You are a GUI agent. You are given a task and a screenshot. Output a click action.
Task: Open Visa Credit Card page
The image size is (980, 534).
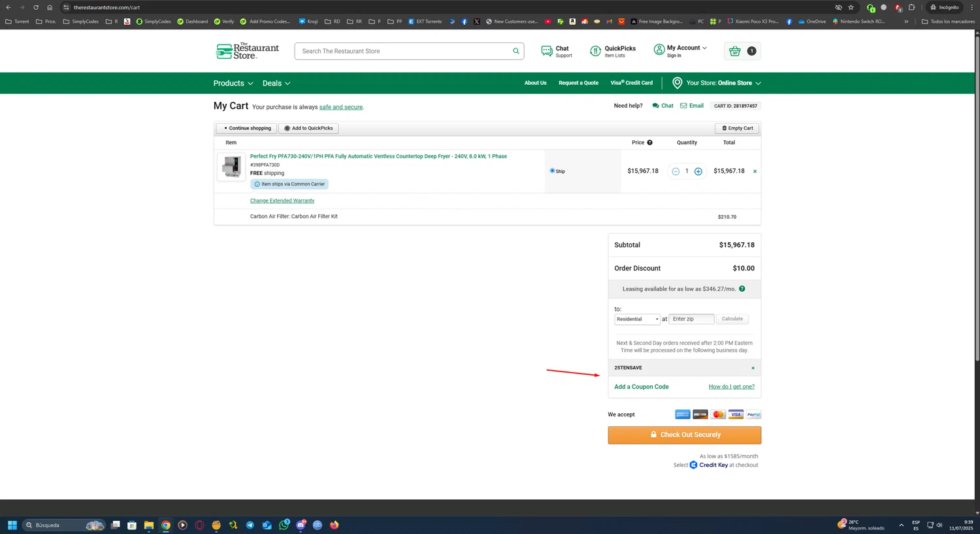point(631,83)
